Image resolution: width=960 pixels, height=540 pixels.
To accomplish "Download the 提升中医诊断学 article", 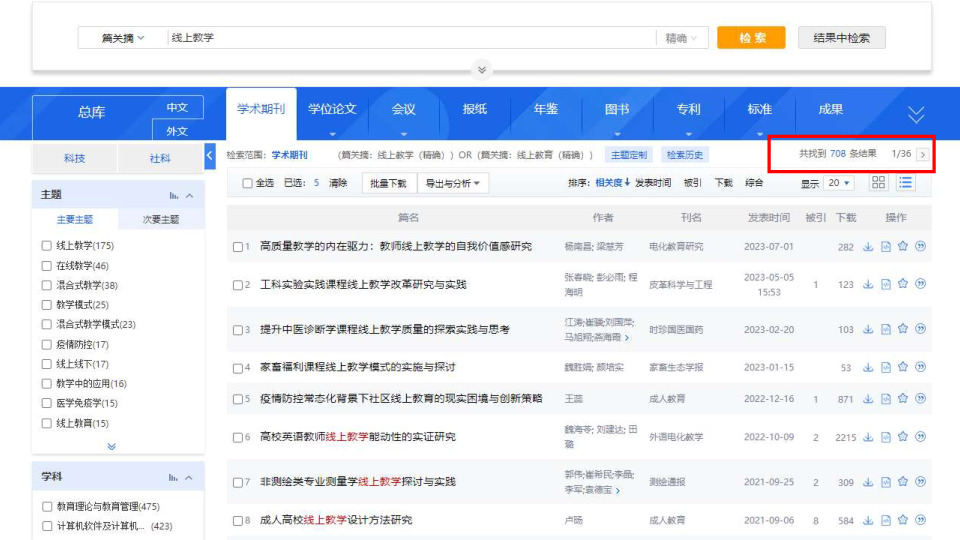I will click(x=868, y=329).
